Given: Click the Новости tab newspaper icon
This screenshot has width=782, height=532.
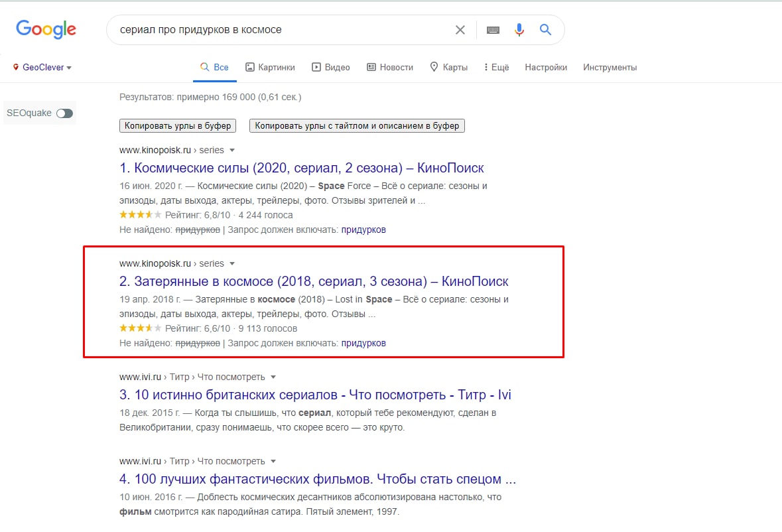Looking at the screenshot, I should coord(371,67).
